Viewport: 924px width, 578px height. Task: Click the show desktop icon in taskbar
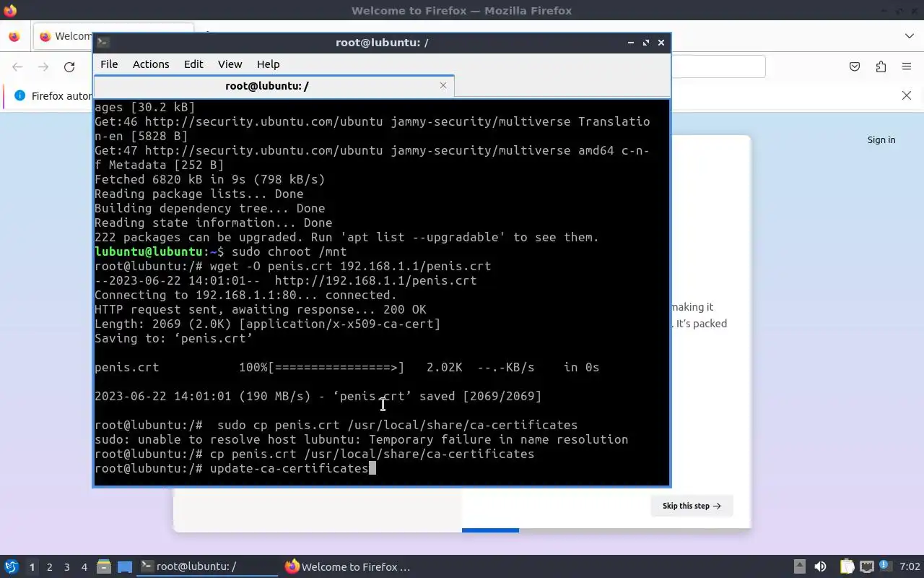pos(125,567)
